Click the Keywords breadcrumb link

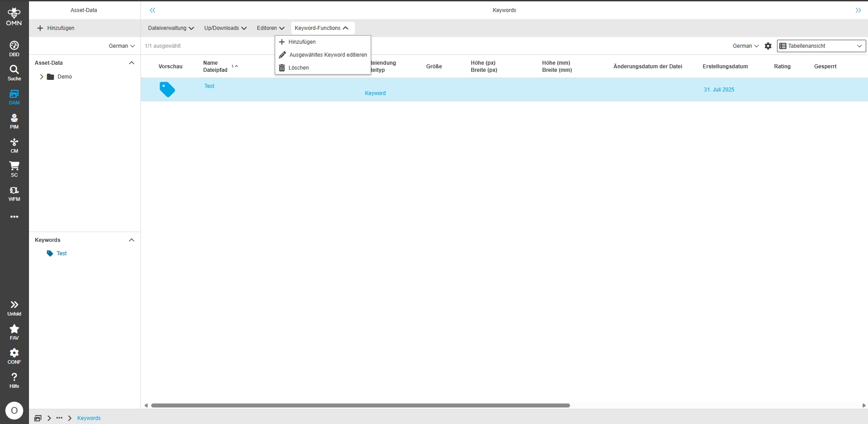pyautogui.click(x=89, y=418)
